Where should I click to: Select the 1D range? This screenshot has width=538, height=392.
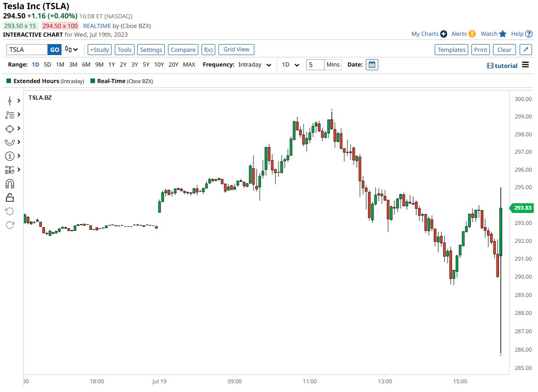35,64
